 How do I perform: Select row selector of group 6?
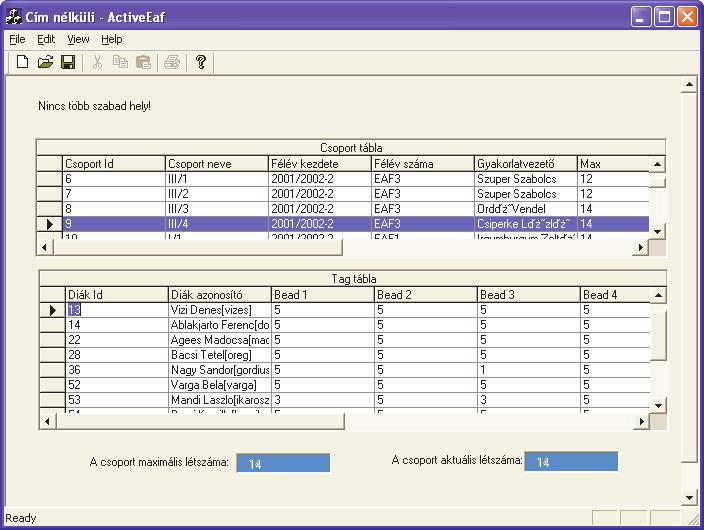pos(49,179)
